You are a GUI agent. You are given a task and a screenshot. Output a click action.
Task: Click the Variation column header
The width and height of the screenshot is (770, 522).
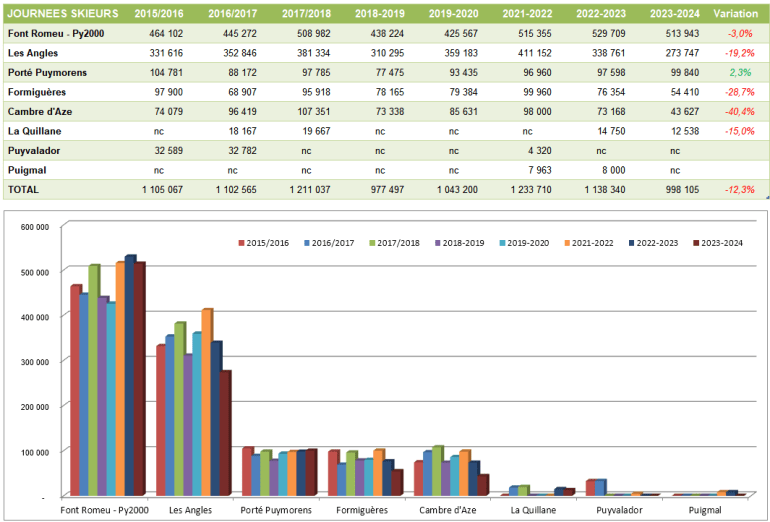[735, 14]
